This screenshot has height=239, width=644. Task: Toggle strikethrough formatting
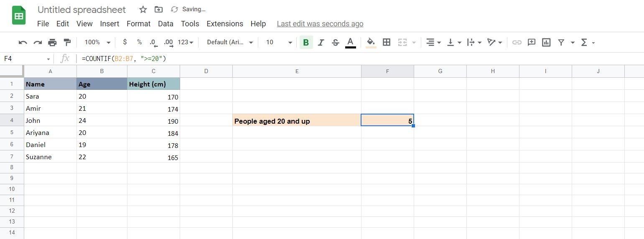(335, 42)
